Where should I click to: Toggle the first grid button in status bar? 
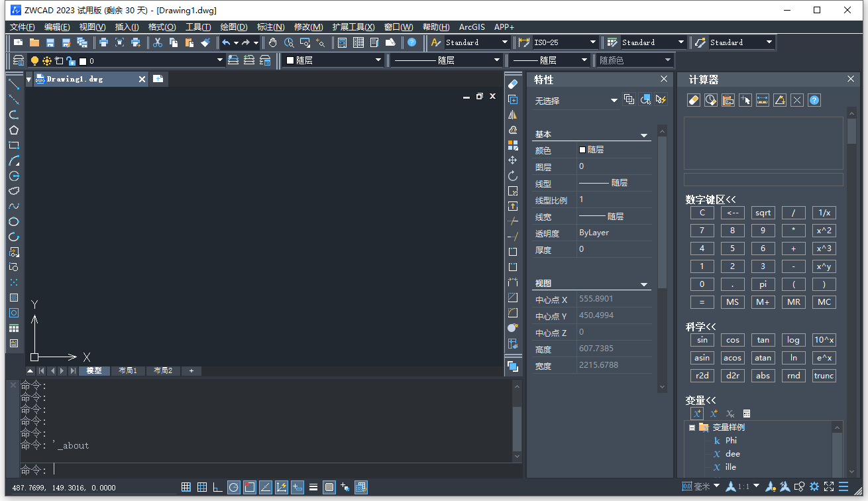186,487
